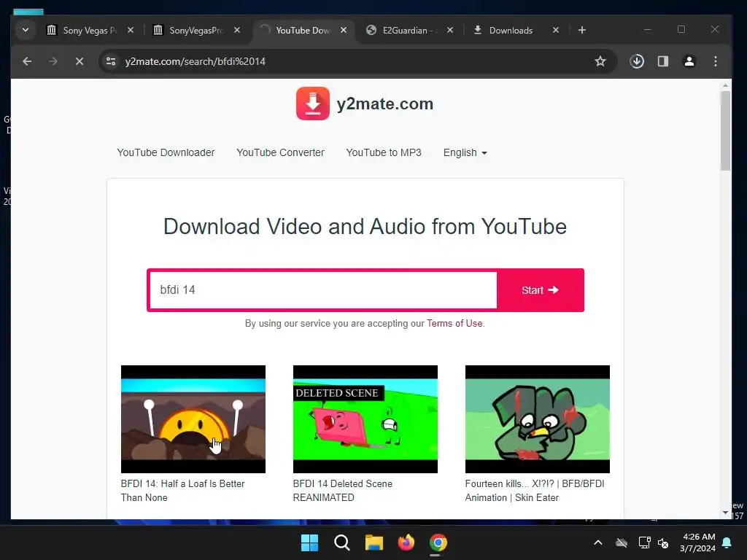Close the Downloads tab
The height and width of the screenshot is (560, 747).
[555, 30]
